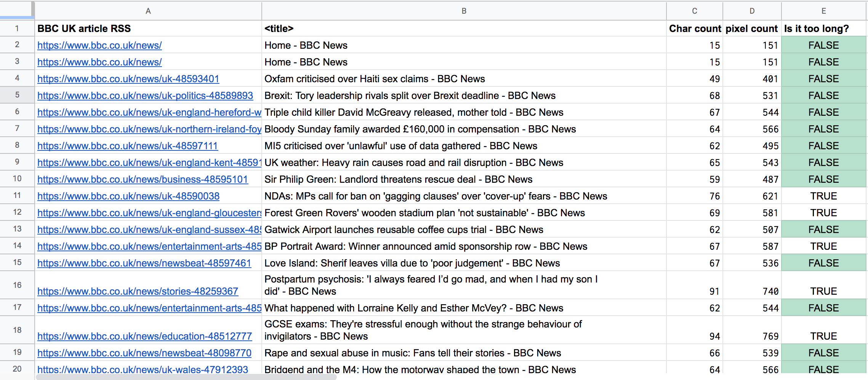
Task: Select the 'pixel count' header cell
Action: tap(752, 29)
